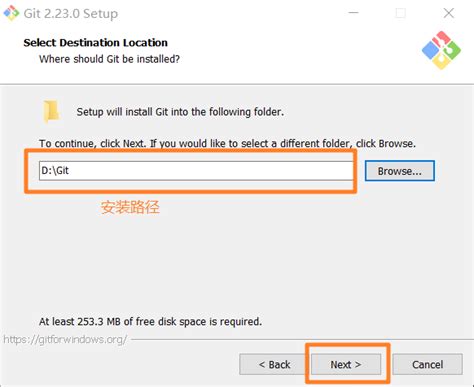Click the 253.3 MB free disk space note
474x387 pixels.
point(150,322)
